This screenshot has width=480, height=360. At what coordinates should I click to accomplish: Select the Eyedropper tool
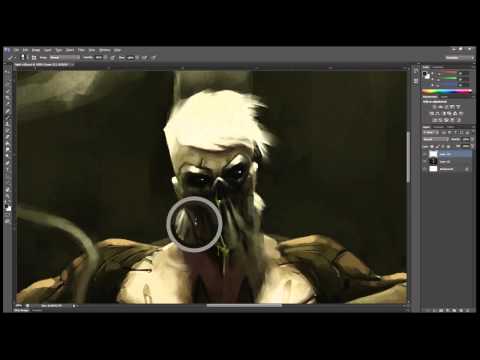[x=7, y=104]
